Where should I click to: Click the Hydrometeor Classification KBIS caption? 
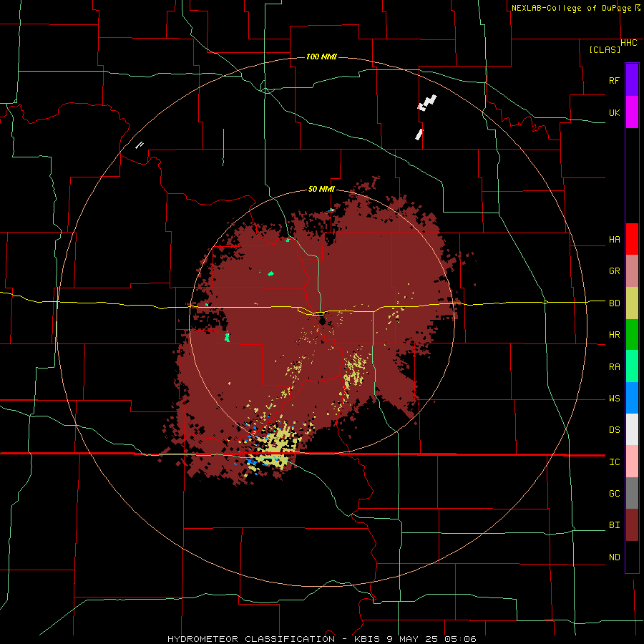click(321, 639)
